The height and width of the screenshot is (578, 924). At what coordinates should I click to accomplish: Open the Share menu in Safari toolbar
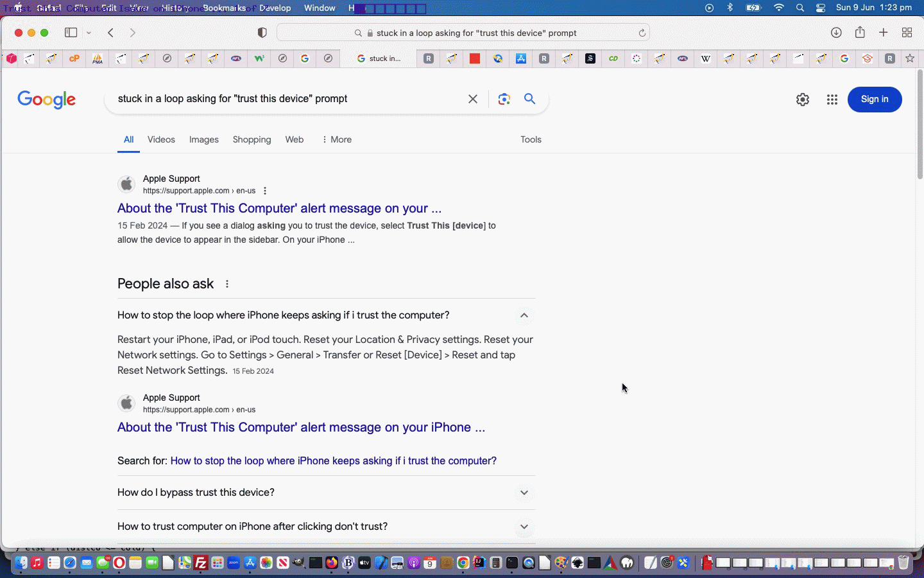click(x=860, y=32)
